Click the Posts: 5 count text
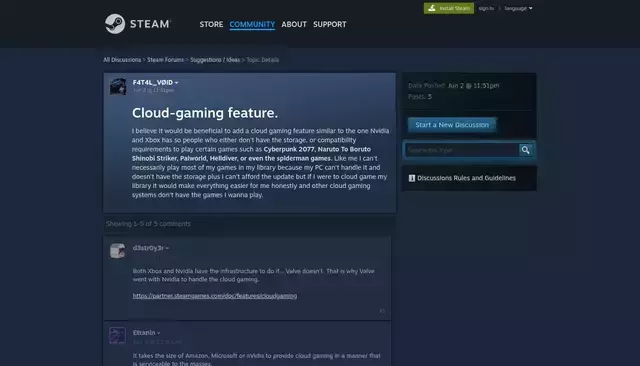 [420, 97]
